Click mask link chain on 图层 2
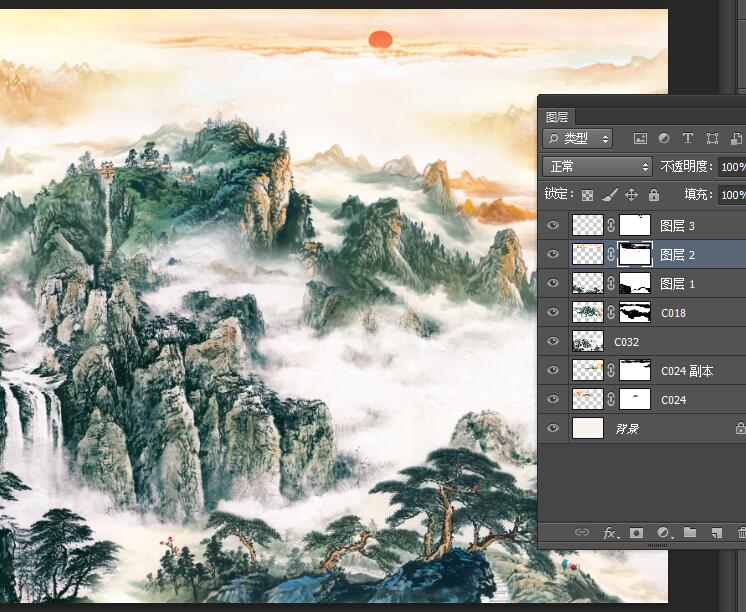Viewport: 746px width, 612px height. [x=611, y=255]
